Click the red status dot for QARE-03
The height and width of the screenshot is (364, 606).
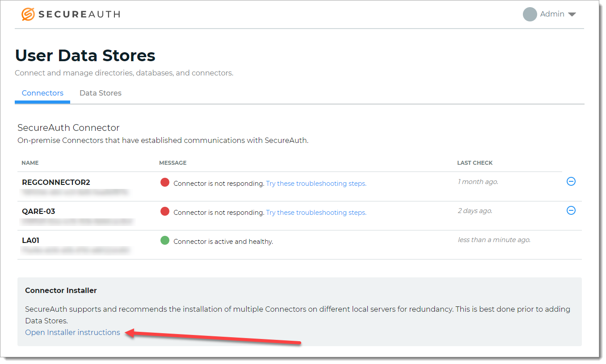point(165,212)
